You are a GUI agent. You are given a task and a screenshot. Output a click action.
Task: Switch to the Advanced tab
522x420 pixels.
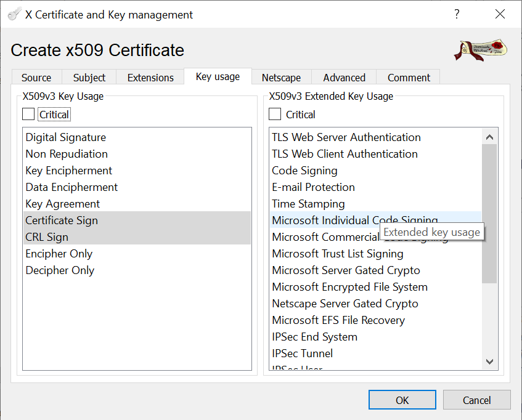pyautogui.click(x=344, y=78)
